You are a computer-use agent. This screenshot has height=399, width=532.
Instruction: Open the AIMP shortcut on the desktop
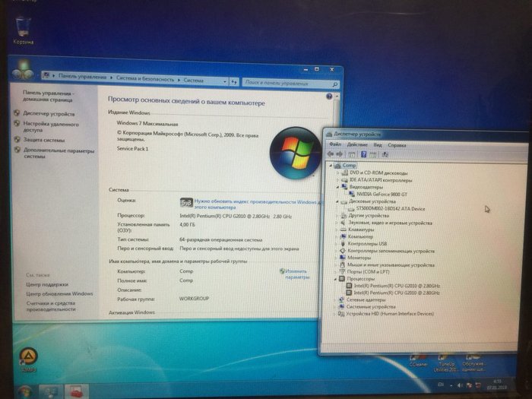coord(28,359)
